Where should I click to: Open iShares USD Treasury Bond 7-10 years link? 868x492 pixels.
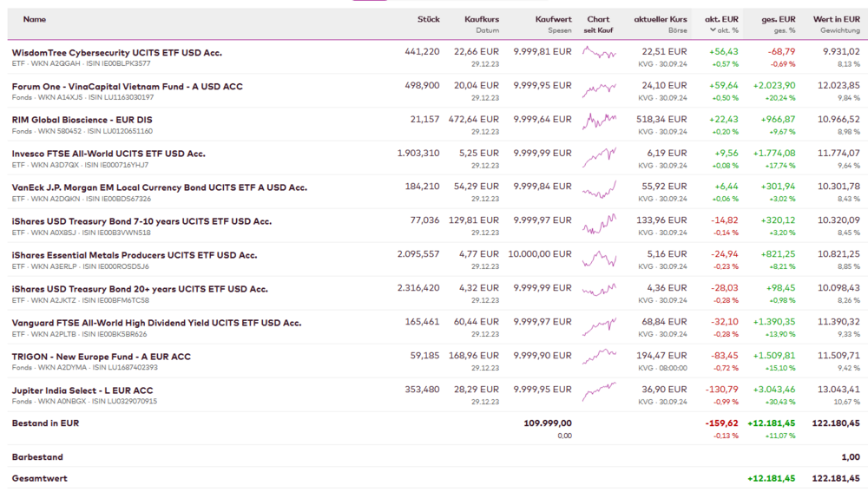pos(141,221)
